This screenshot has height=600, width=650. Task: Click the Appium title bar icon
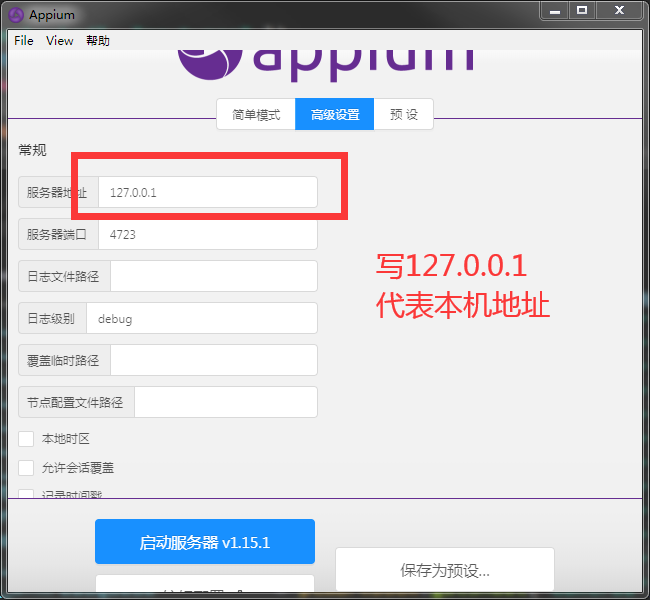pos(16,15)
